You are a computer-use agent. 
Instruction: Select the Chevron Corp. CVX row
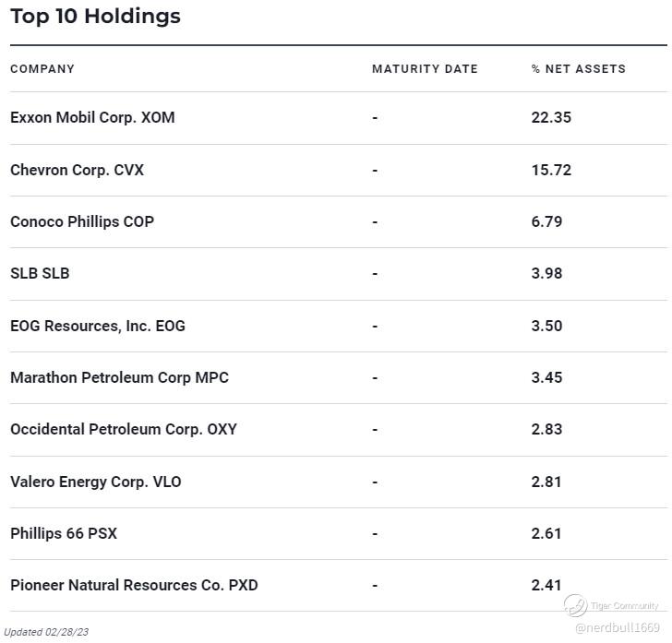[78, 170]
